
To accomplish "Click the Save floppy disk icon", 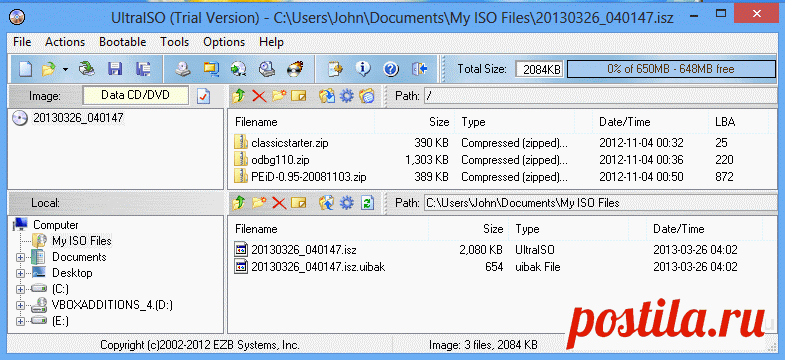I will point(116,69).
